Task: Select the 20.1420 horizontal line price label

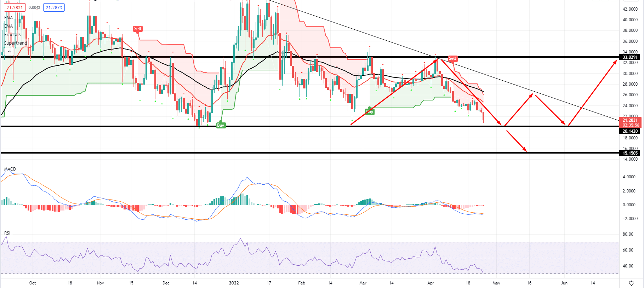Action: click(630, 131)
